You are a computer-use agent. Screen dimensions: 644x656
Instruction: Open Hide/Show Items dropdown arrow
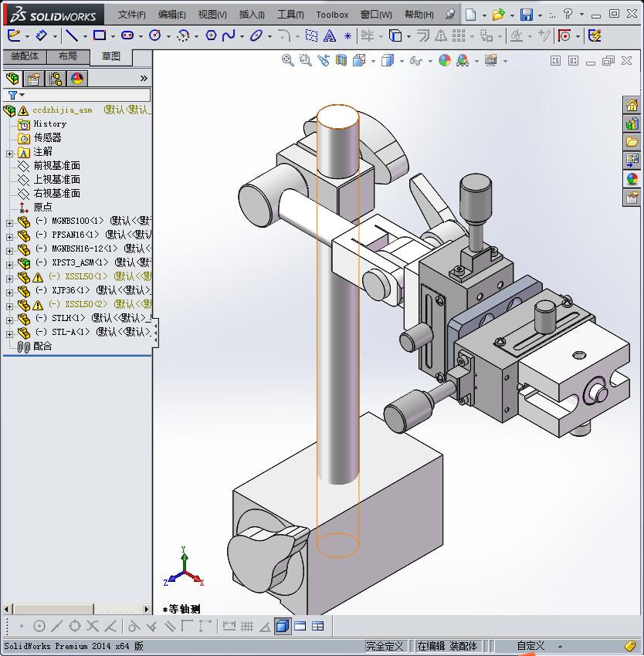click(x=430, y=61)
